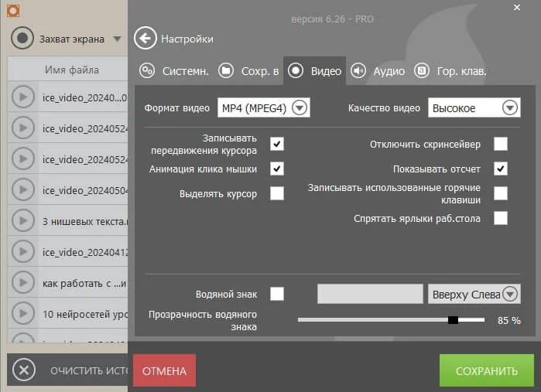Switch to the Гор. клав. tab
Image resolution: width=541 pixels, height=392 pixels.
pyautogui.click(x=450, y=71)
